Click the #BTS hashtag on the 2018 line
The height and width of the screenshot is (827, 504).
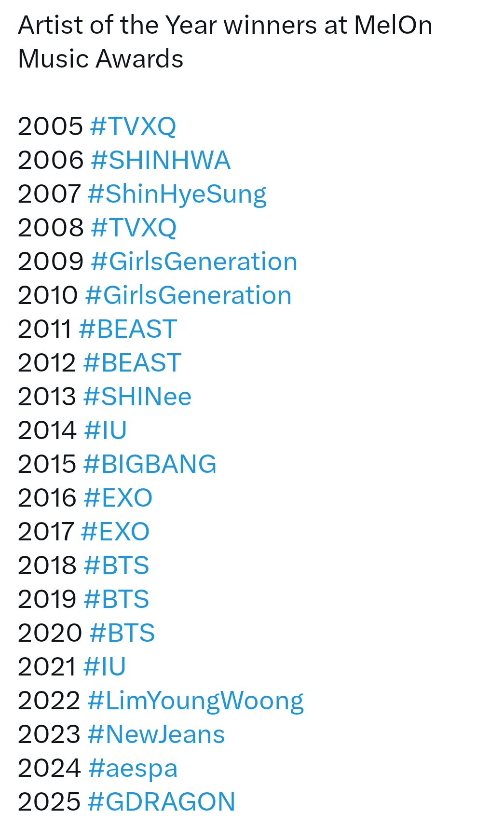tap(116, 565)
